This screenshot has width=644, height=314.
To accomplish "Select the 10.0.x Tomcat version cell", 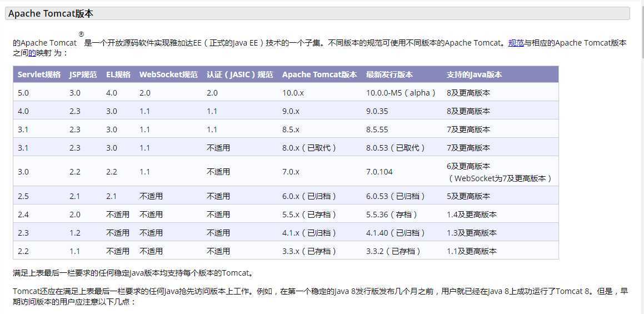I will (x=293, y=93).
